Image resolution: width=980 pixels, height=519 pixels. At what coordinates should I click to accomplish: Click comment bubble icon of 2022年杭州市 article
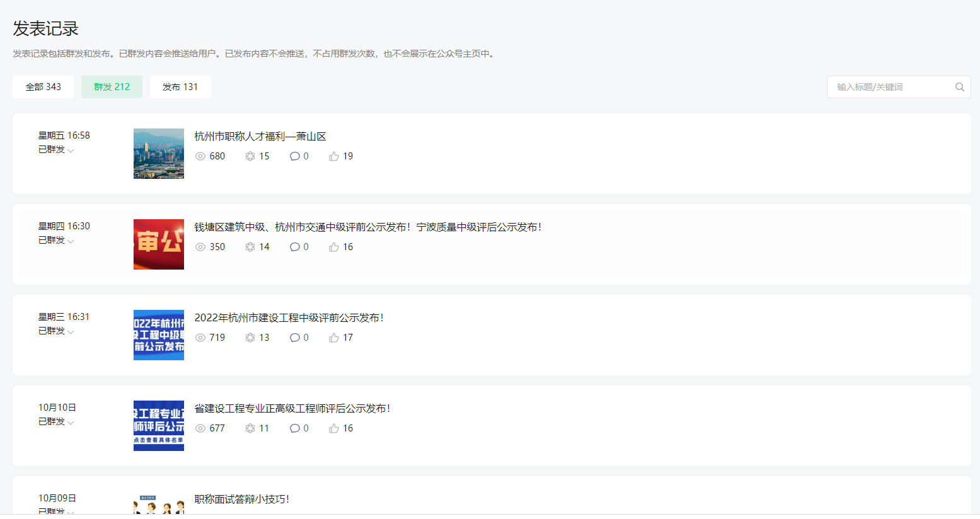[294, 338]
